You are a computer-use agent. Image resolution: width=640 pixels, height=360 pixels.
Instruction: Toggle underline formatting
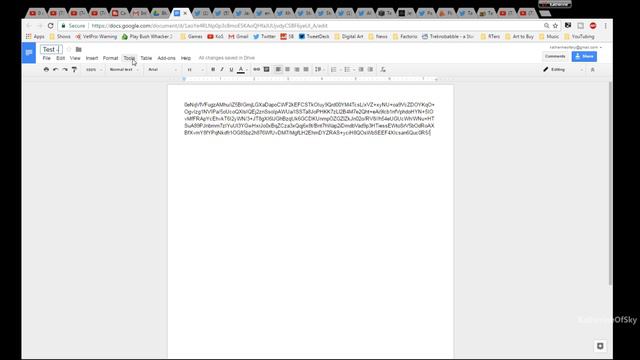point(231,70)
